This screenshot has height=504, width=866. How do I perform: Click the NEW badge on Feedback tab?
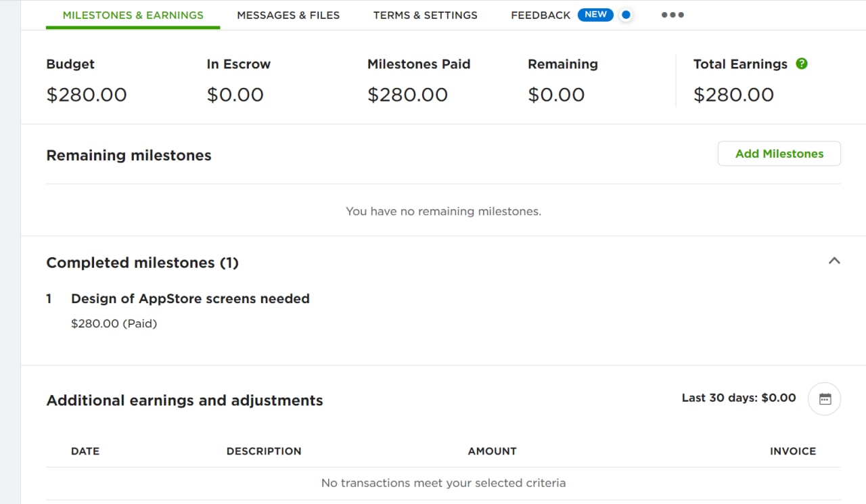pyautogui.click(x=595, y=14)
